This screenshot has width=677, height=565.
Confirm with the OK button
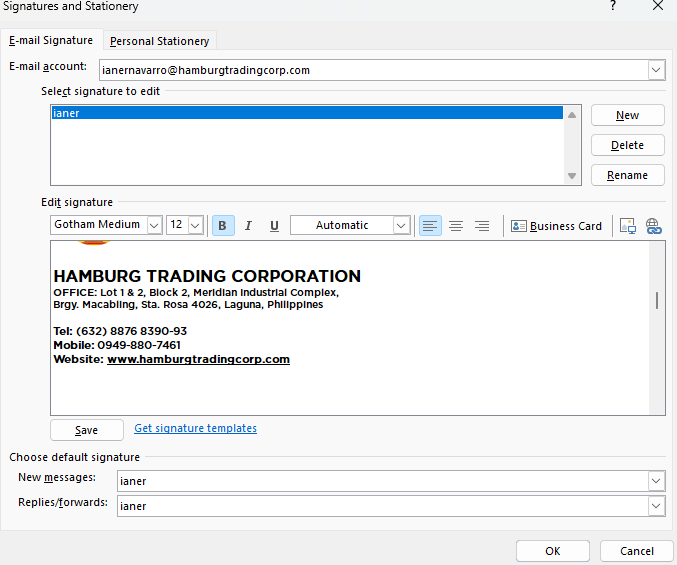tap(553, 551)
